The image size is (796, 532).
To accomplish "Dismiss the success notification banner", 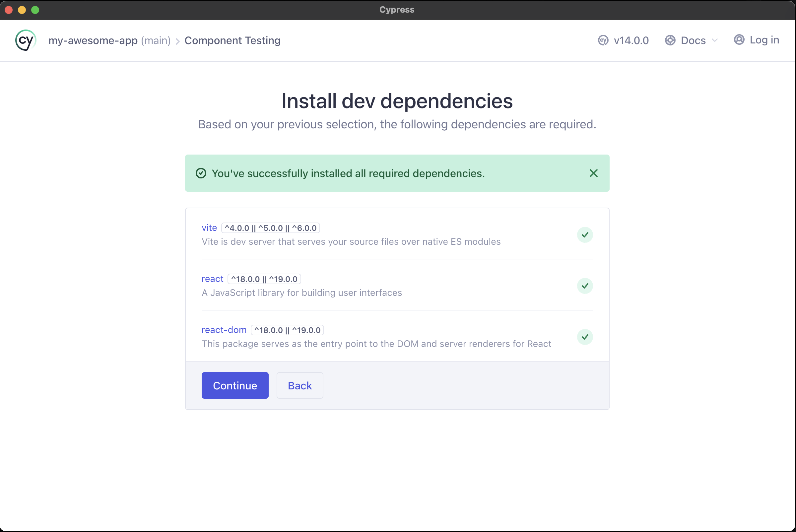I will pos(593,173).
